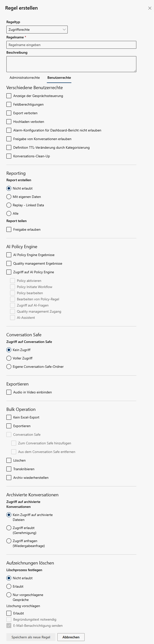The image size is (154, 644).
Task: Tick Freigabe von Konversationen erlauben
Action: [x=9, y=139]
